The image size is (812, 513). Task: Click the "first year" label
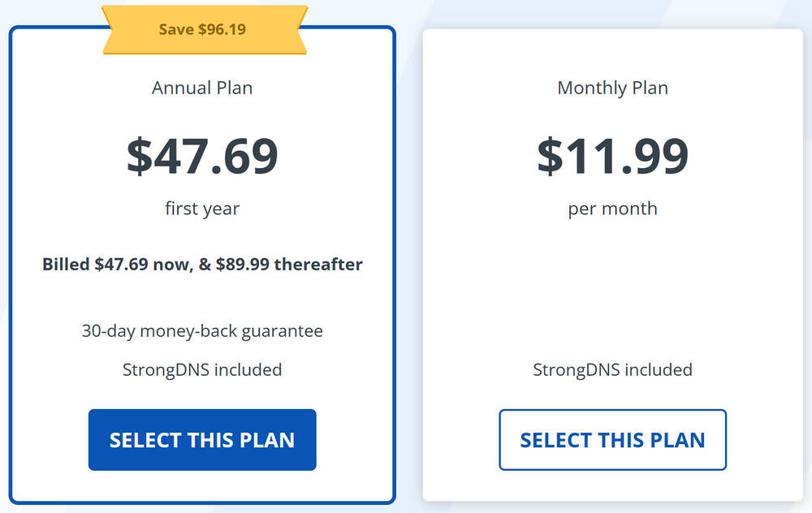(202, 209)
